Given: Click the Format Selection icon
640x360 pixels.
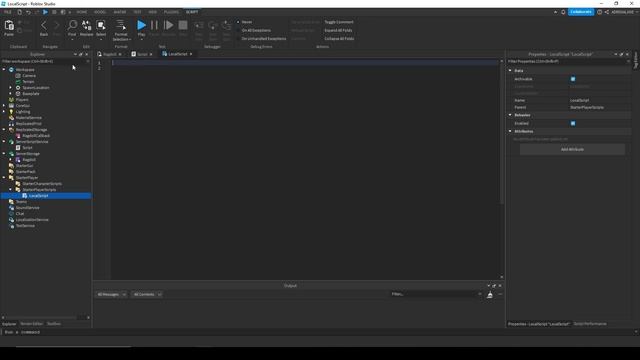Looking at the screenshot, I should 121,25.
